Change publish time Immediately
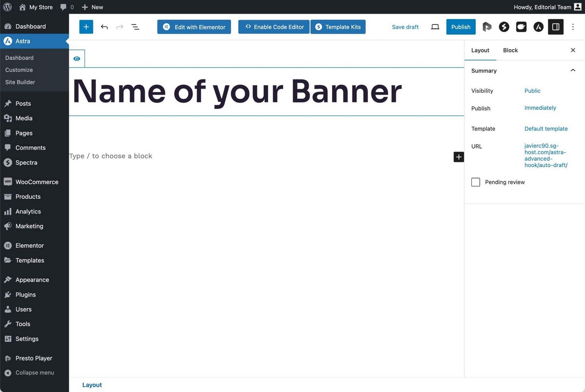 (540, 108)
